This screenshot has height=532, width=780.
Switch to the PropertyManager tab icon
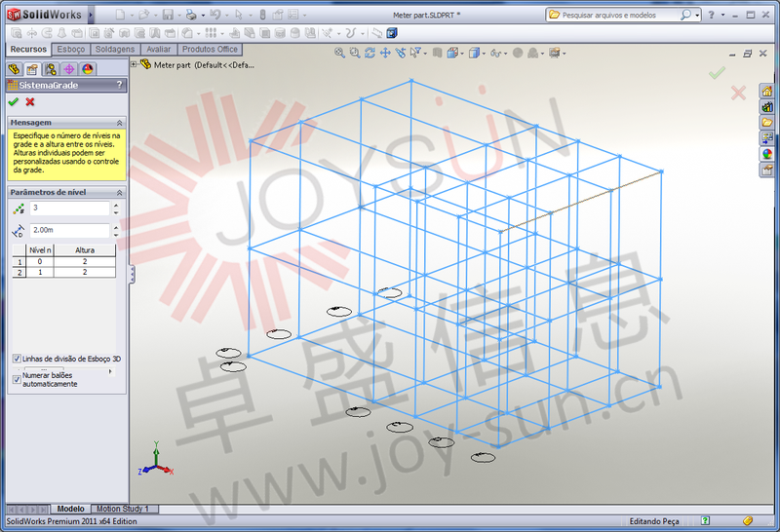[x=32, y=69]
